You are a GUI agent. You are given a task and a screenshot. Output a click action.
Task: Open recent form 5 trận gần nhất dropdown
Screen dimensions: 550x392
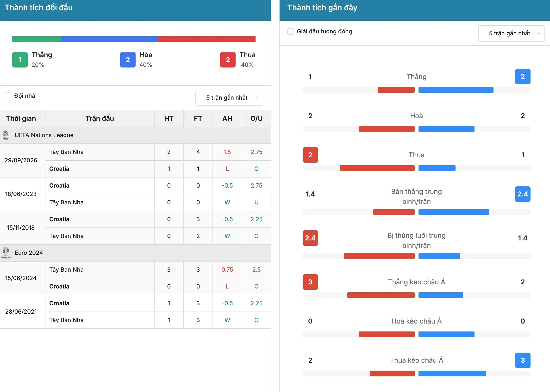[511, 33]
